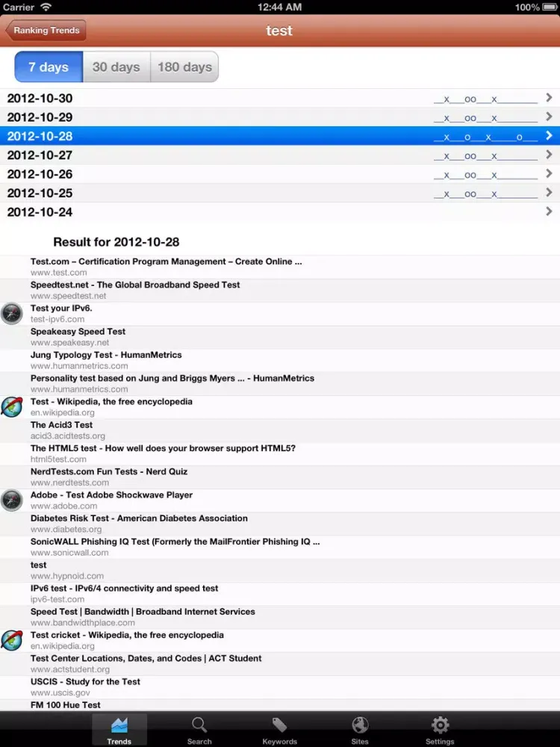Select the 2012-10-27 date label
Viewport: 560px width, 747px height.
[x=40, y=155]
